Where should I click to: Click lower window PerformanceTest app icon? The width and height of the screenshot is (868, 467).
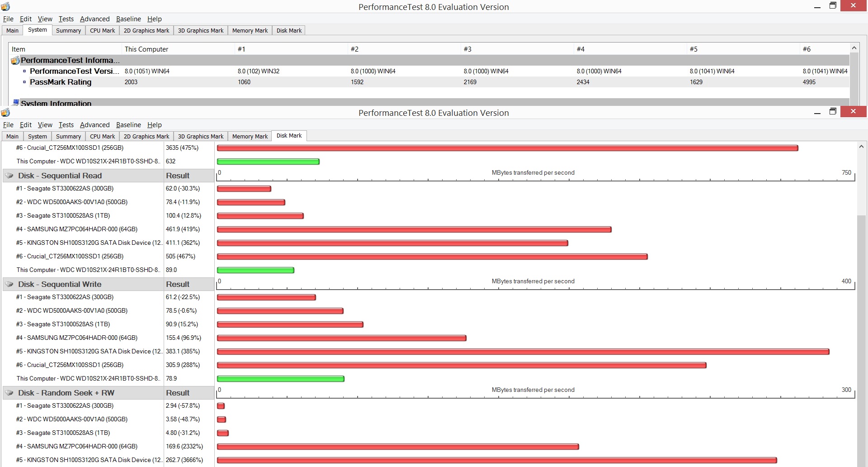coord(5,112)
